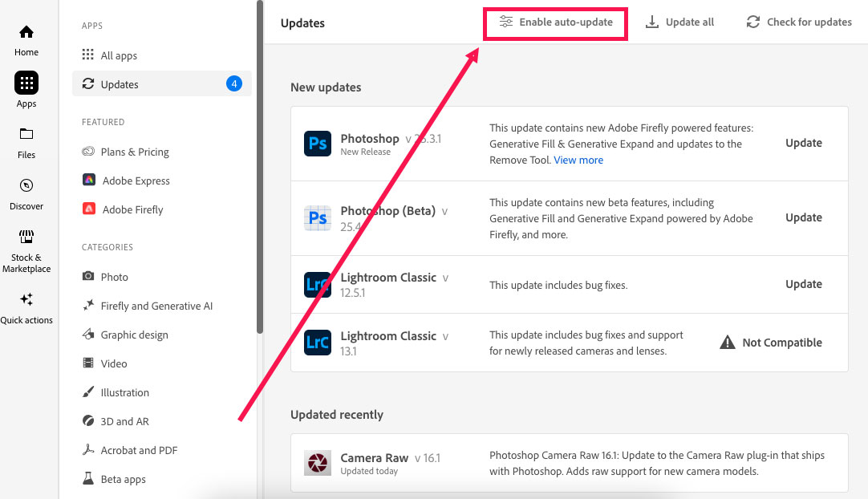The image size is (868, 499).
Task: Click Update button for Lightroom Classic 12.5.1
Action: (x=803, y=284)
